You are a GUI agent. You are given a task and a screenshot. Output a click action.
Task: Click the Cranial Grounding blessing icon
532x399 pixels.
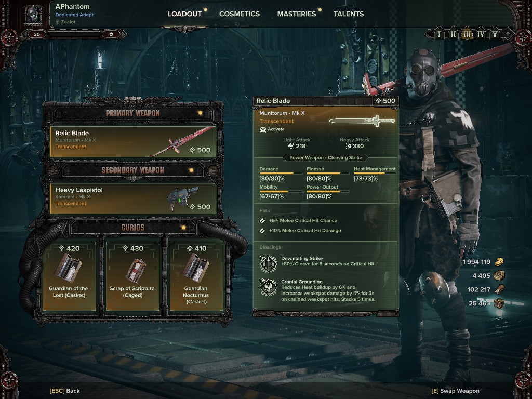click(269, 287)
